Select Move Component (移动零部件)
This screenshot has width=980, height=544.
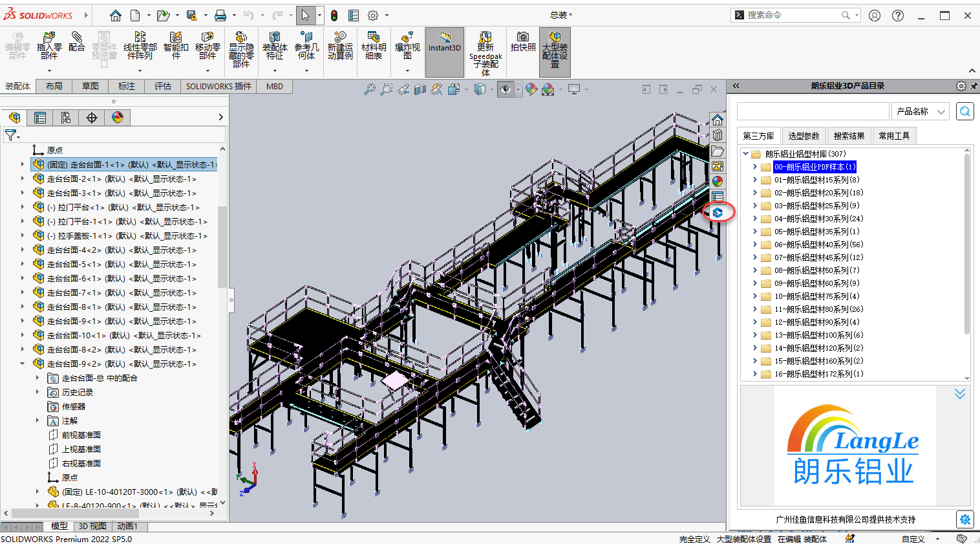click(x=208, y=45)
